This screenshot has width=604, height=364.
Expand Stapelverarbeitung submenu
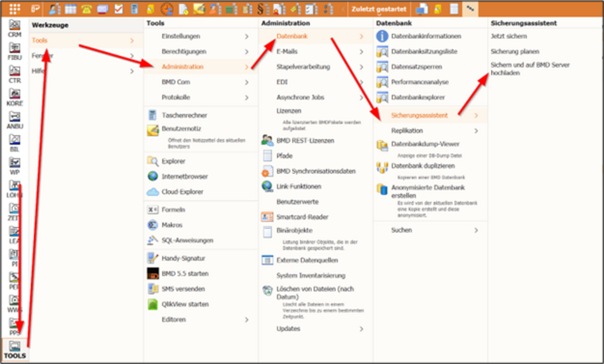coord(315,66)
